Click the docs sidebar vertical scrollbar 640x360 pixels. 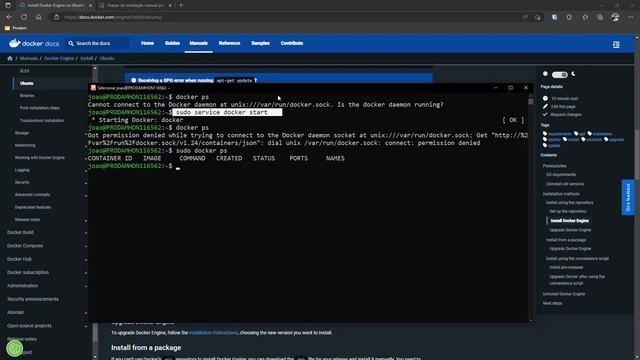[95, 212]
